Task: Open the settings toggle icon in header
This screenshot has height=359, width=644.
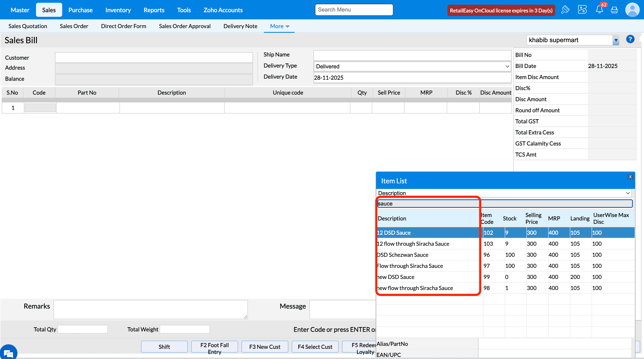Action: (582, 10)
